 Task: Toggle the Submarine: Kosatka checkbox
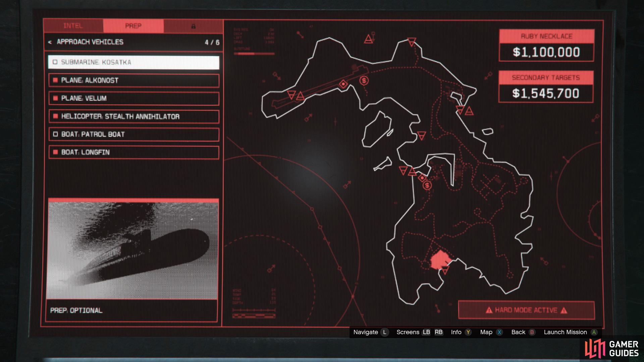tap(55, 62)
